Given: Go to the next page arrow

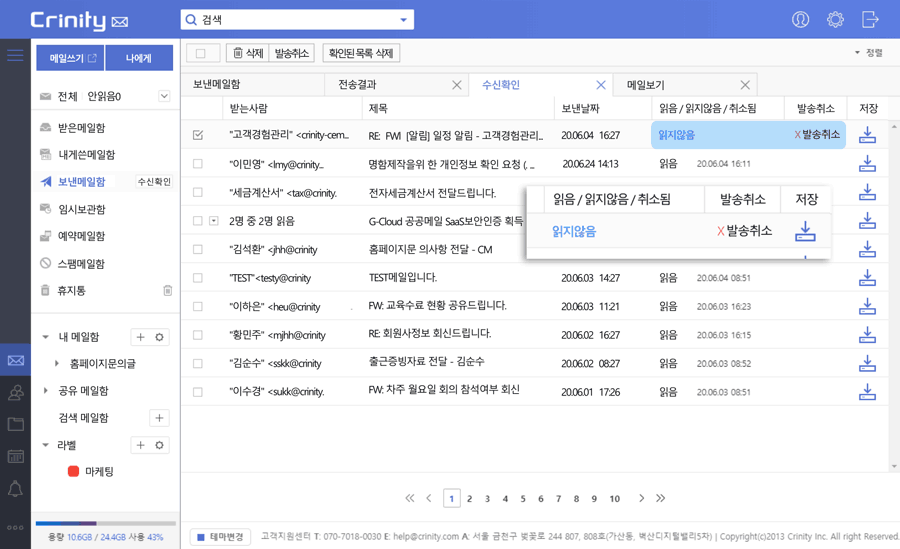Looking at the screenshot, I should pos(641,498).
